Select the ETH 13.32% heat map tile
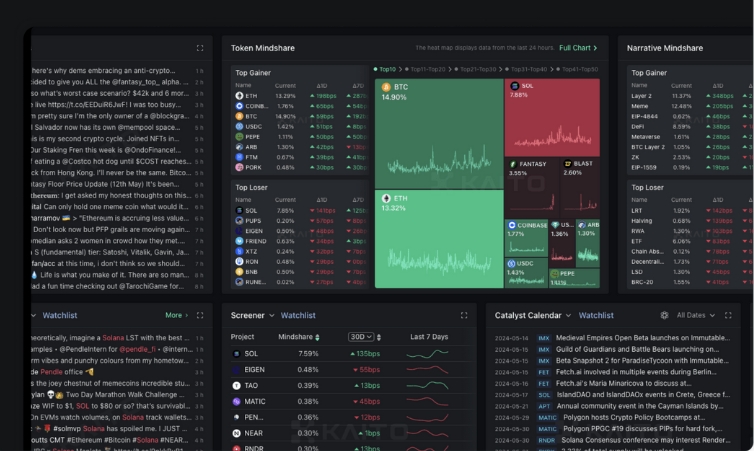The width and height of the screenshot is (754, 451). coord(439,239)
